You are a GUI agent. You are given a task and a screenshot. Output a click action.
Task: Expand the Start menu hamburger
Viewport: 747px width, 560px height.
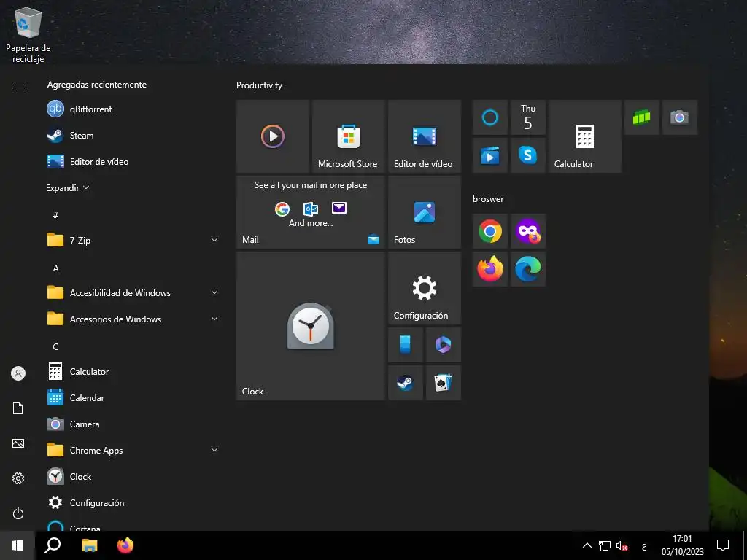click(18, 85)
